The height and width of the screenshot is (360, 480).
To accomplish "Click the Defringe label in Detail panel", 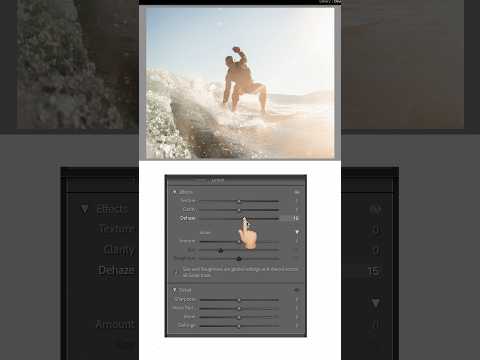I will coord(187,325).
